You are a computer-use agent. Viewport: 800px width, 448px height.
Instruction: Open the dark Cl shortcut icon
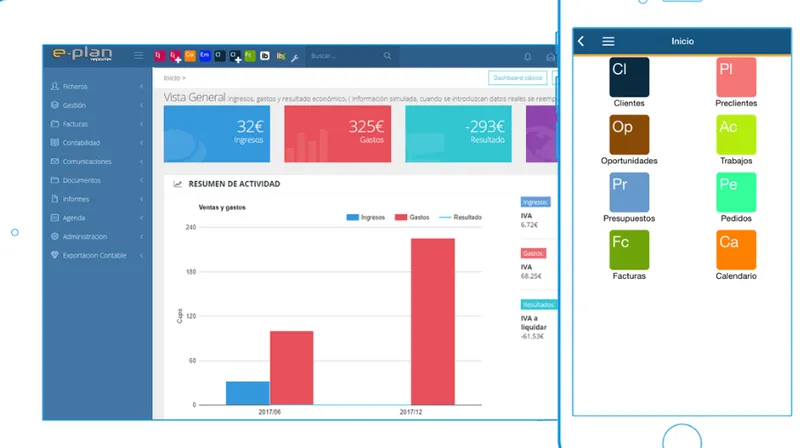point(219,56)
